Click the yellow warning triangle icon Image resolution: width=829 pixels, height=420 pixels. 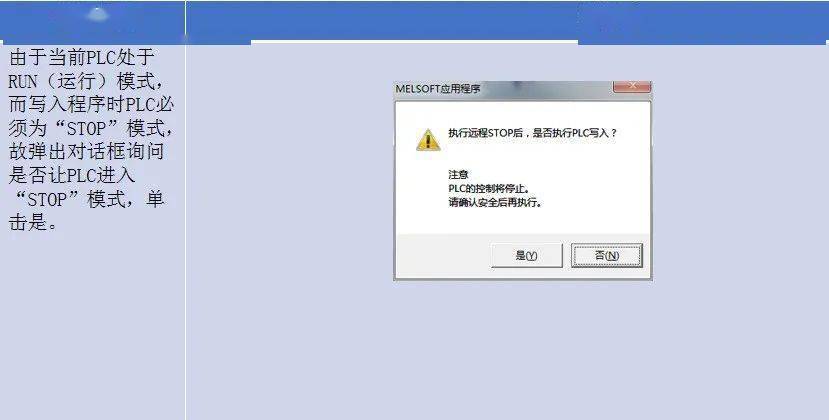pos(428,140)
